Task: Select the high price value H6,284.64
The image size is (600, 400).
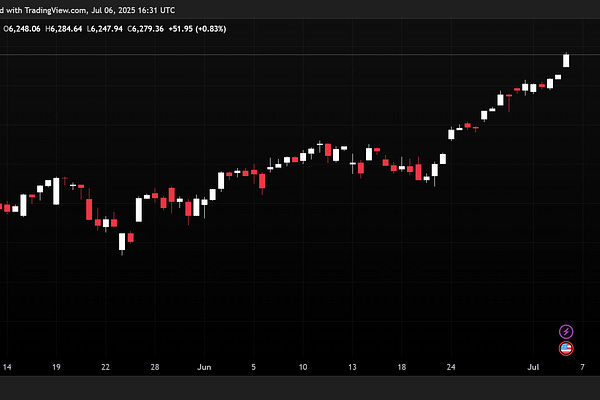Action: pyautogui.click(x=64, y=29)
